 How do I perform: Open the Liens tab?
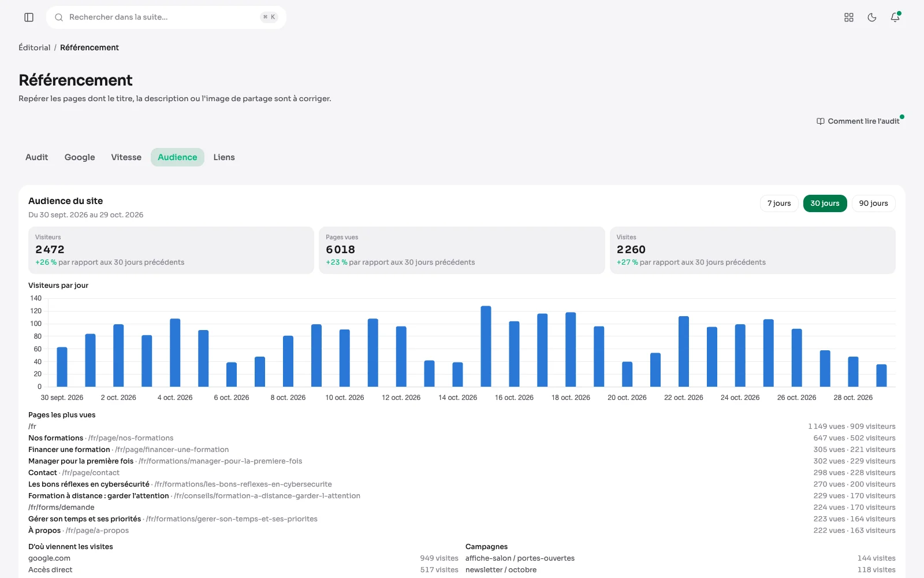(224, 157)
